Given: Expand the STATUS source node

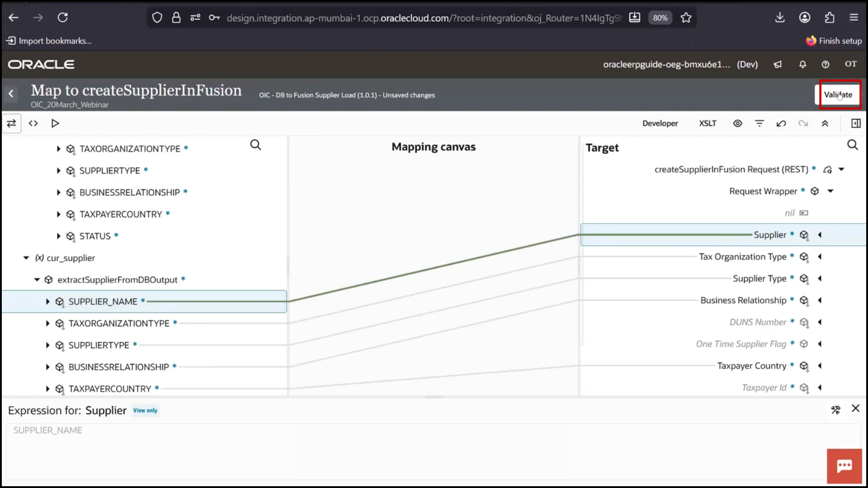Looking at the screenshot, I should click(x=58, y=236).
